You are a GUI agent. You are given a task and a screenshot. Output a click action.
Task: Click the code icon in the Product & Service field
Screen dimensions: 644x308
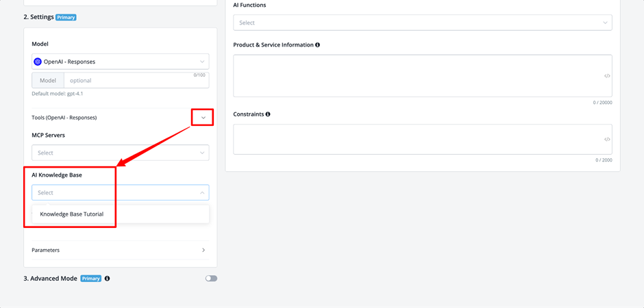(x=607, y=76)
